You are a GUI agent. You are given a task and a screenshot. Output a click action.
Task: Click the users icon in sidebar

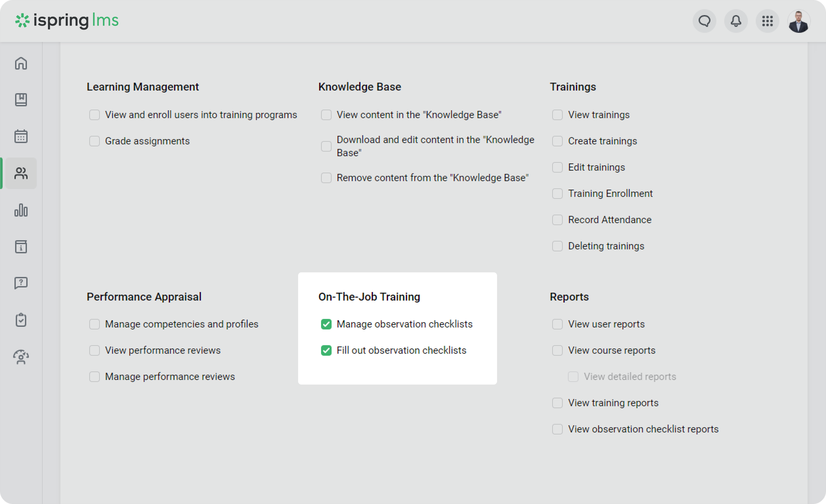21,173
